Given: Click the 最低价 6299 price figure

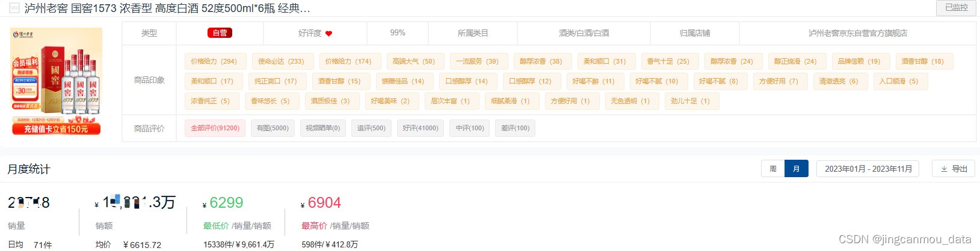Looking at the screenshot, I should [x=226, y=203].
